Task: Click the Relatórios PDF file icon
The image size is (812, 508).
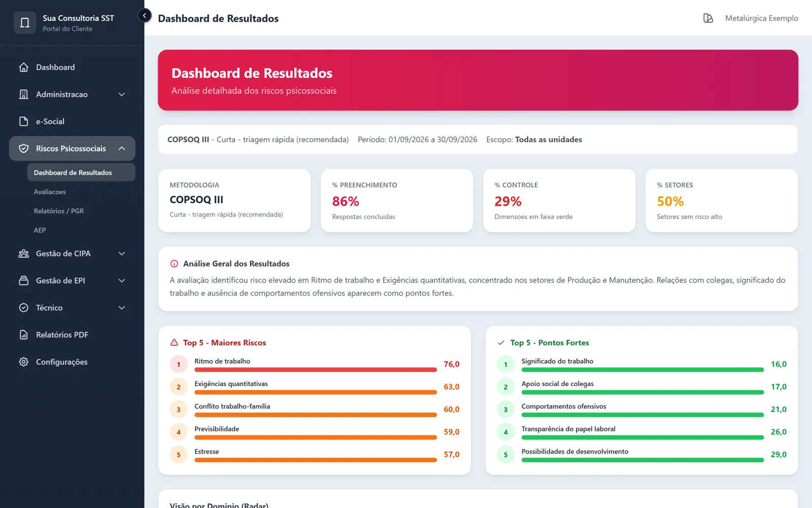Action: pyautogui.click(x=23, y=335)
